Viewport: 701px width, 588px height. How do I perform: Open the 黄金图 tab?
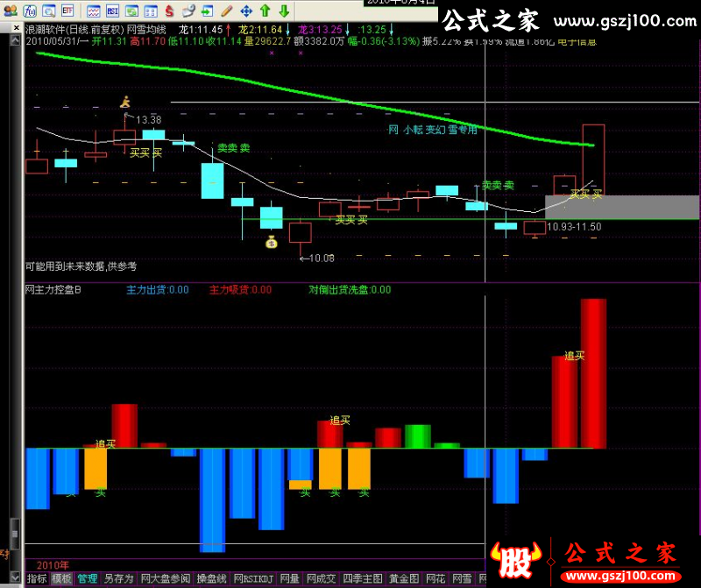click(x=404, y=578)
